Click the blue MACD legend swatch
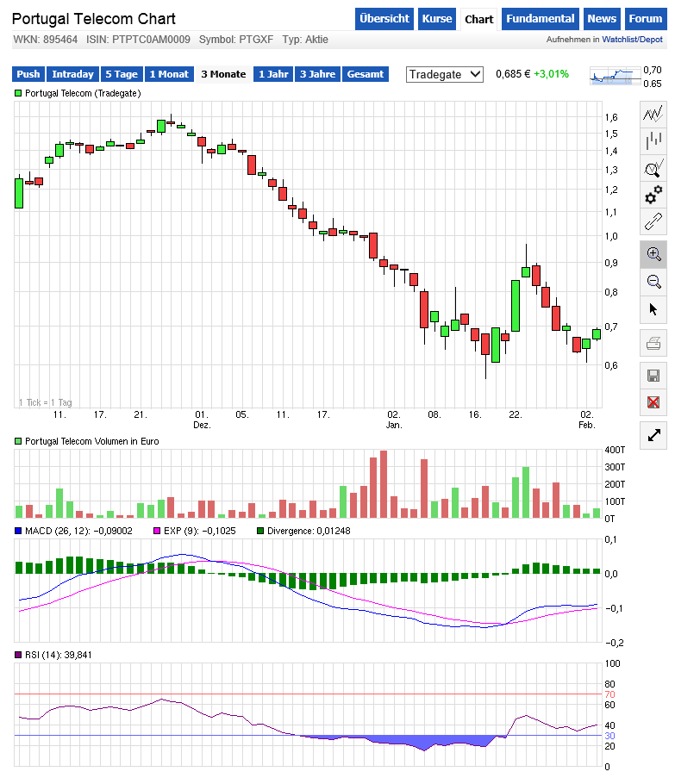The width and height of the screenshot is (675, 784). pyautogui.click(x=18, y=531)
